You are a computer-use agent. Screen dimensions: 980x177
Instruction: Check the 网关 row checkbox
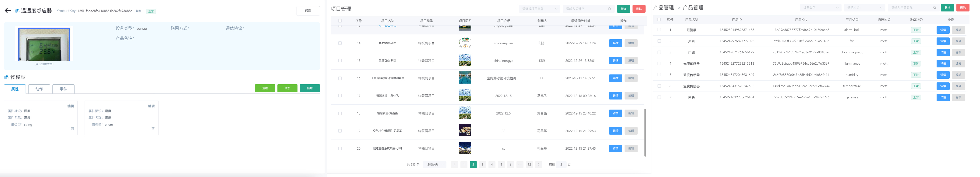coord(659,97)
